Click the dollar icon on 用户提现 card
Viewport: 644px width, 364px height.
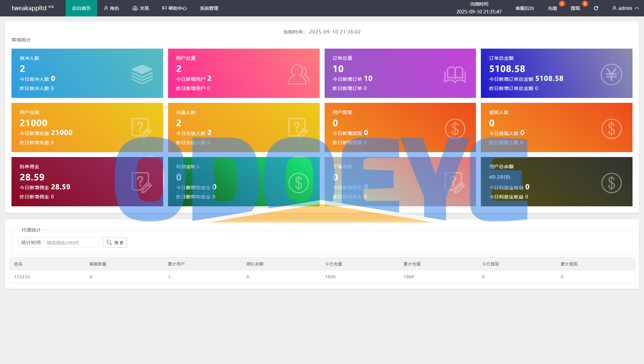coord(455,128)
